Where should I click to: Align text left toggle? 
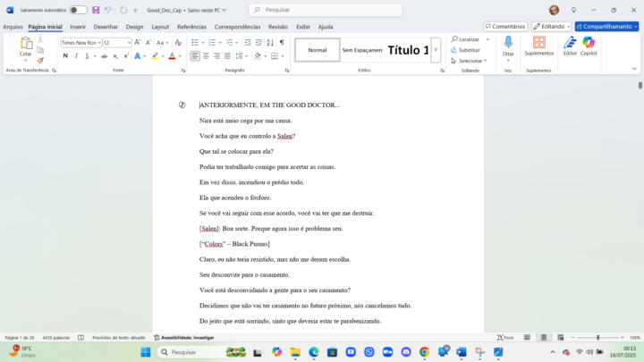coord(195,55)
